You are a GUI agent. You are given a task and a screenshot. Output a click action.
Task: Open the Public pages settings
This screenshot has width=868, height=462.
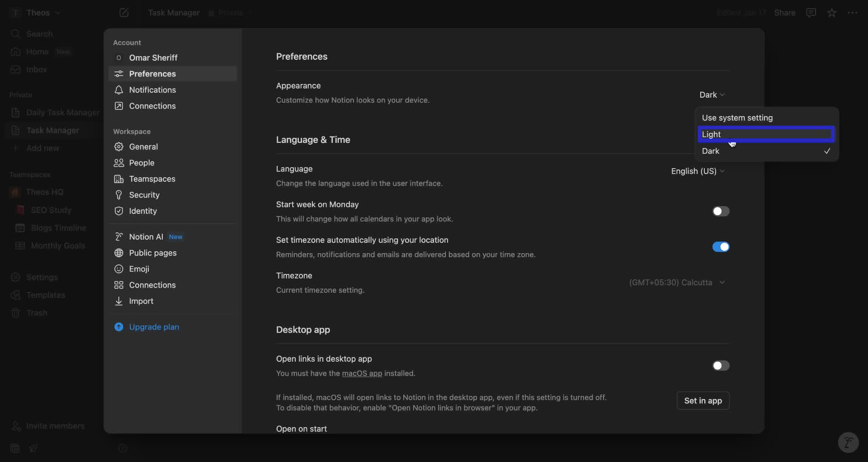click(x=151, y=253)
